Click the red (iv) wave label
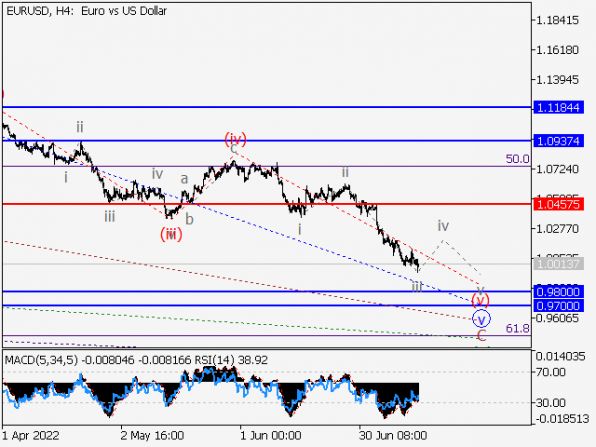Image resolution: width=596 pixels, height=447 pixels. (x=235, y=138)
